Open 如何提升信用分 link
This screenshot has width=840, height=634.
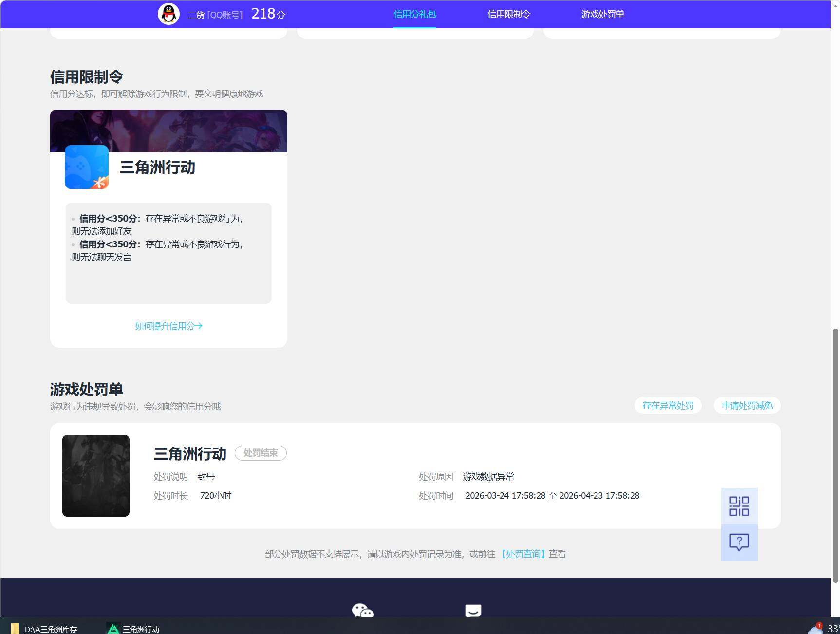pyautogui.click(x=168, y=326)
